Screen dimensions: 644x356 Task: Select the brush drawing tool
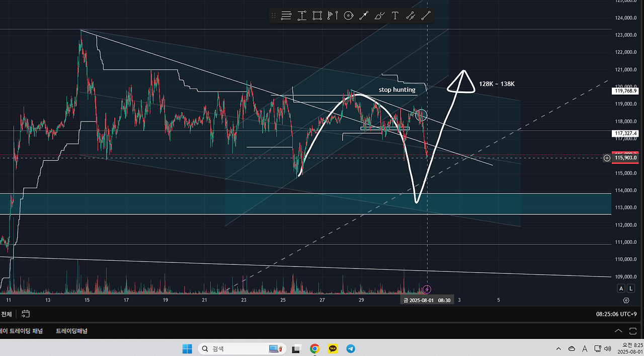380,16
